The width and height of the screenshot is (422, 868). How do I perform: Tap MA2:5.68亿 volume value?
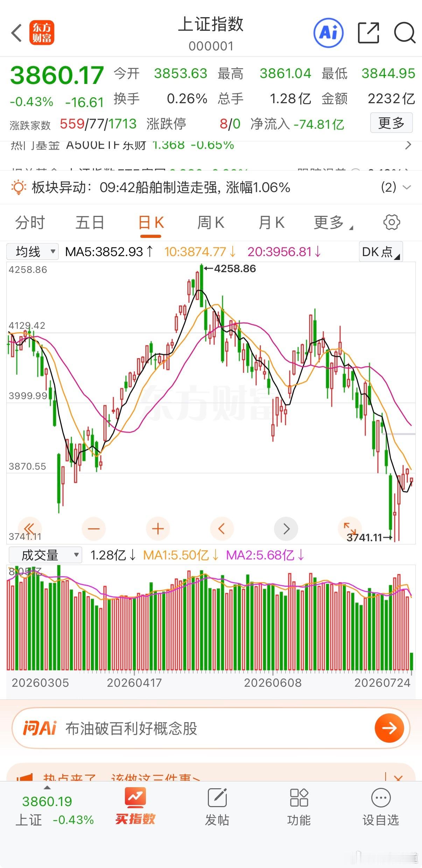tap(265, 555)
